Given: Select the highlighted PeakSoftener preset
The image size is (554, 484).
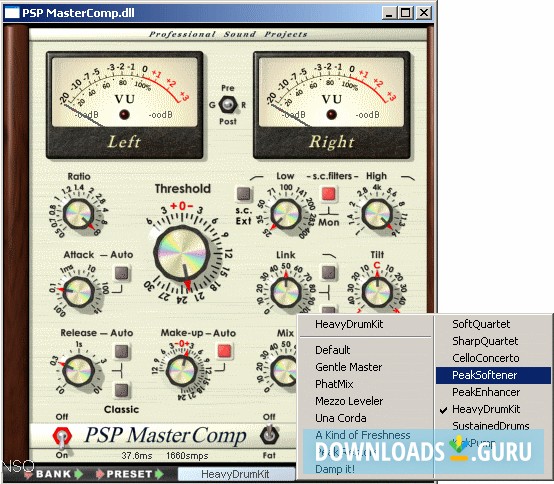Looking at the screenshot, I should 493,375.
